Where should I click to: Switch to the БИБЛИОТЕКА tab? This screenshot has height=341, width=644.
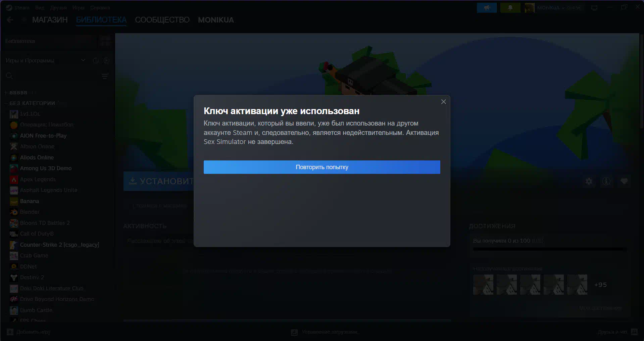pos(101,20)
